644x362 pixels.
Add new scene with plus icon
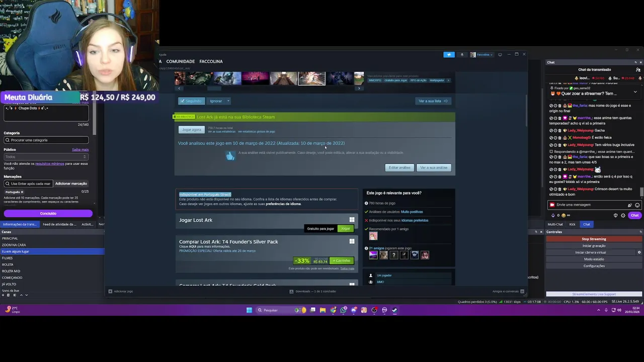click(x=4, y=295)
